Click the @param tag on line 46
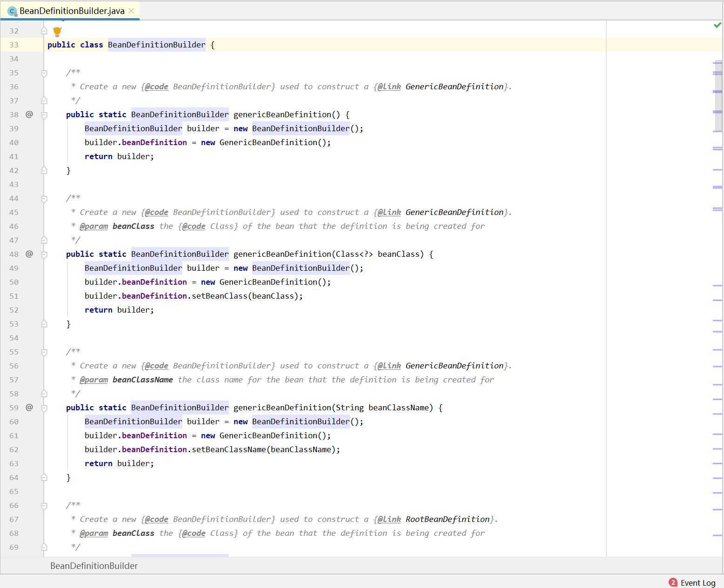The image size is (724, 588). (x=94, y=226)
